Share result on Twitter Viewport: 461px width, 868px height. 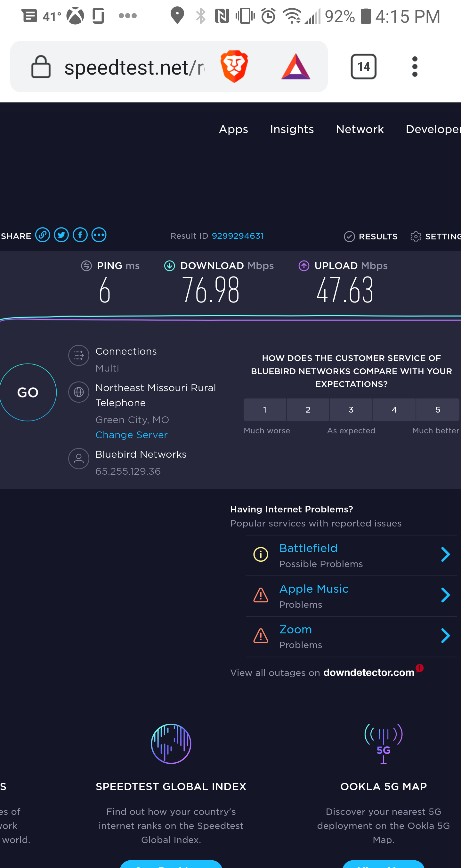tap(61, 235)
